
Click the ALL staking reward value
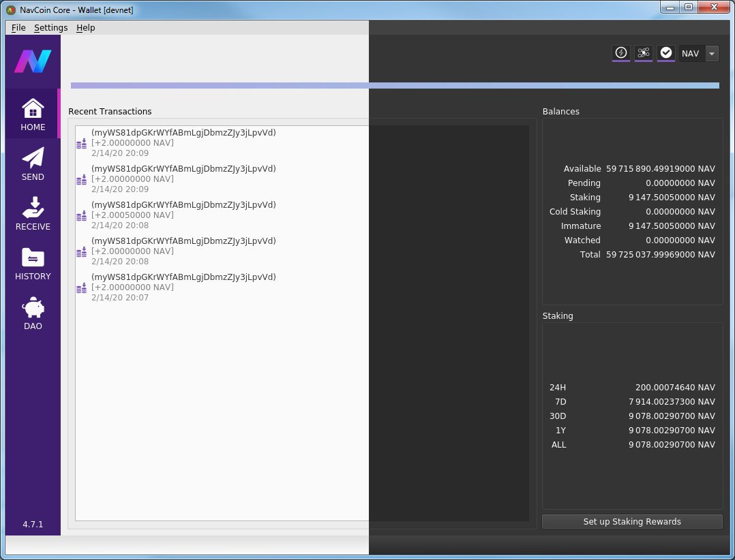point(672,445)
